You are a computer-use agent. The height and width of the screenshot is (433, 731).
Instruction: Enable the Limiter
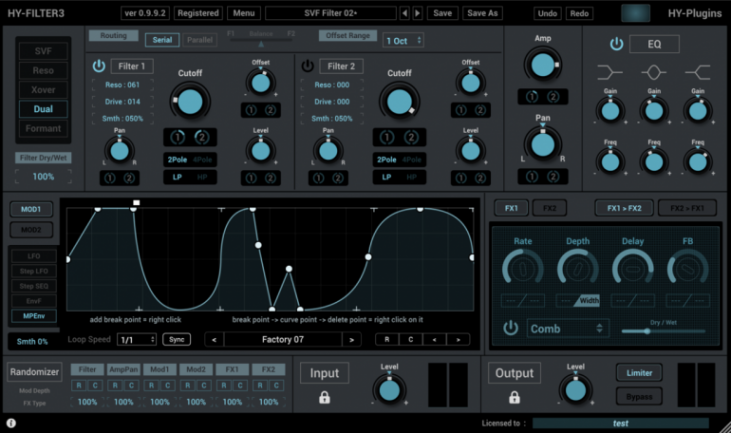coord(639,373)
